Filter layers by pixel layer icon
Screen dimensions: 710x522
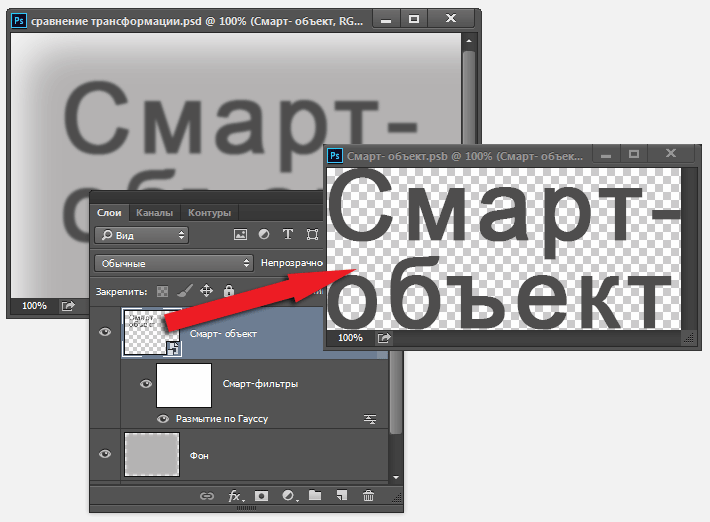(x=240, y=234)
